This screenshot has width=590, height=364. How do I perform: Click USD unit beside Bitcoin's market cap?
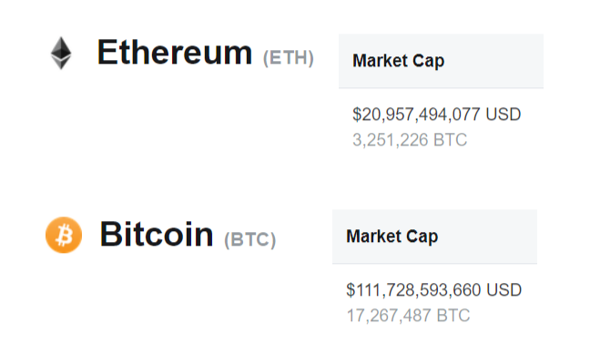pyautogui.click(x=504, y=290)
